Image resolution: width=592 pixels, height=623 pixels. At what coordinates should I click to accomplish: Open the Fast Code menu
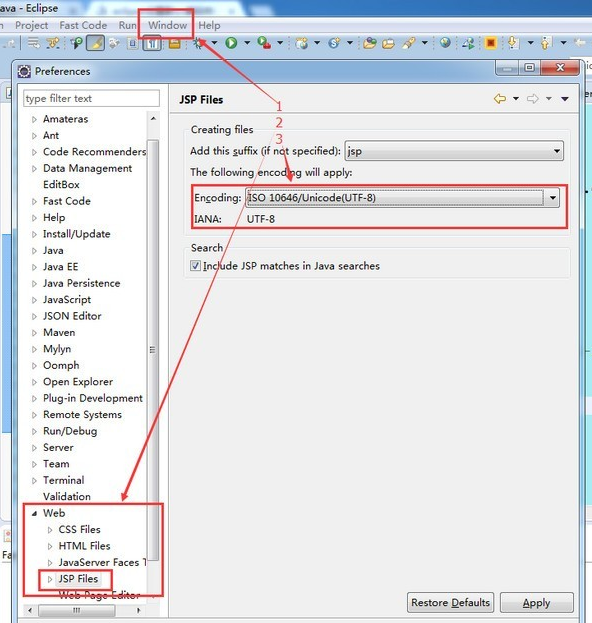coord(83,25)
